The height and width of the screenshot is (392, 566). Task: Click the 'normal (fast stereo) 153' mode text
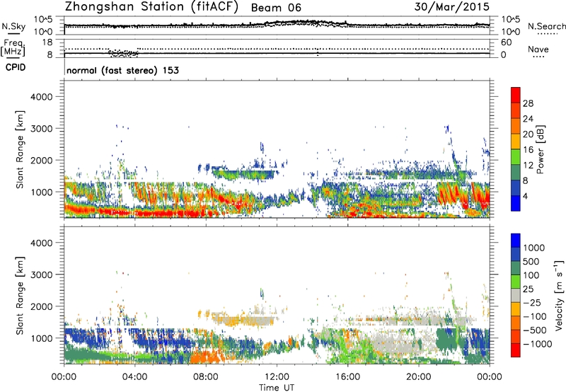point(122,70)
